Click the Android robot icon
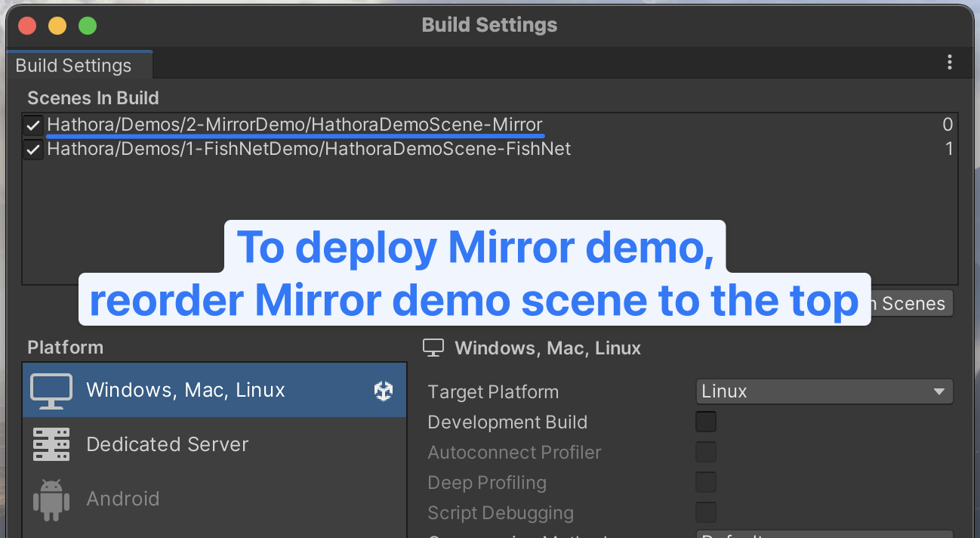980x538 pixels. tap(51, 499)
